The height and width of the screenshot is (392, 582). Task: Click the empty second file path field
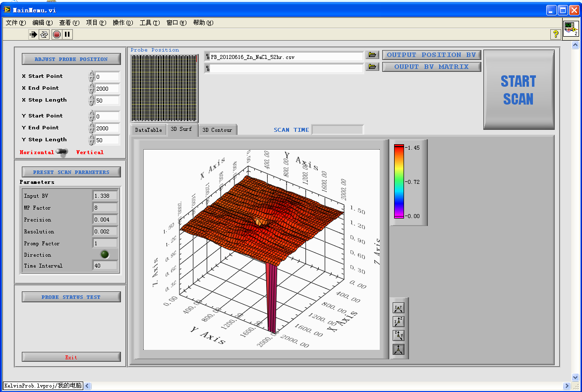[284, 68]
